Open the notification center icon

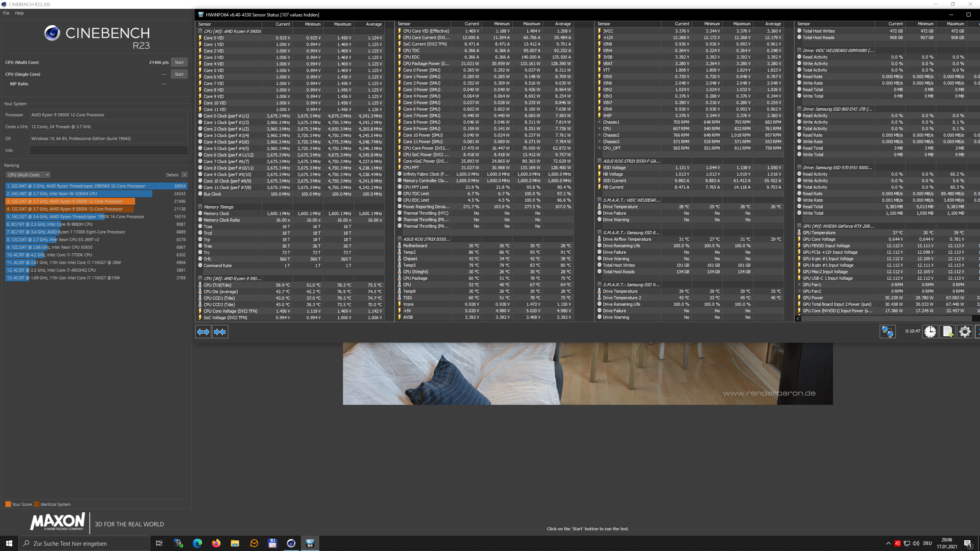point(968,543)
